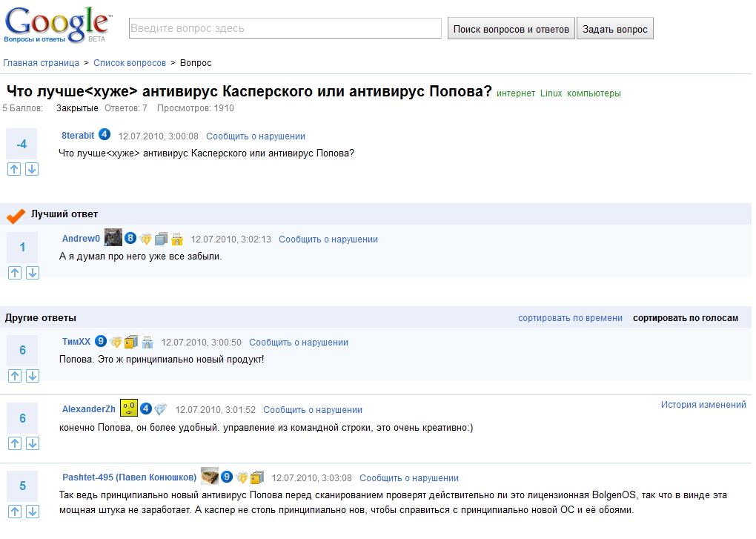The image size is (756, 539).
Task: Click Andrew0's yellow trophy badge icon
Action: [177, 239]
